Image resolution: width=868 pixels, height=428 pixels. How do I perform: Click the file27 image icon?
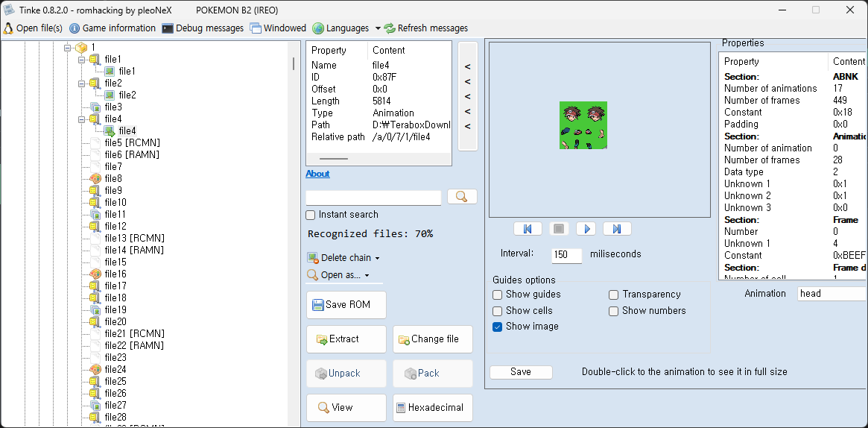tap(95, 405)
